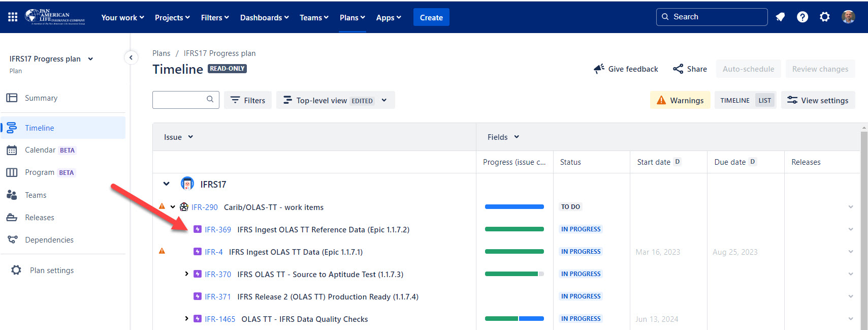The height and width of the screenshot is (330, 868).
Task: Open the Projects dropdown menu
Action: click(172, 18)
